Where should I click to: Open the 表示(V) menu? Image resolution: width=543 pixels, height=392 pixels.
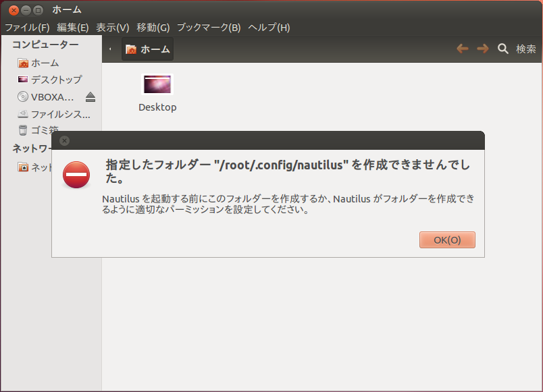(x=113, y=28)
